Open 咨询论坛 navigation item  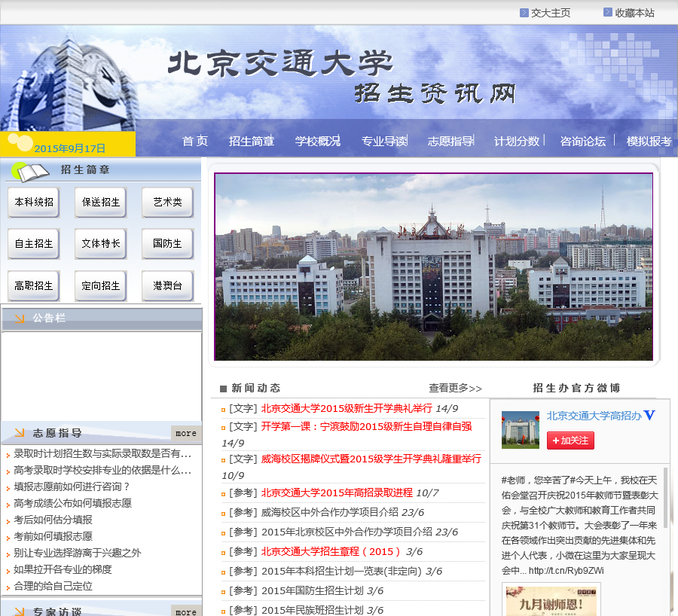583,141
